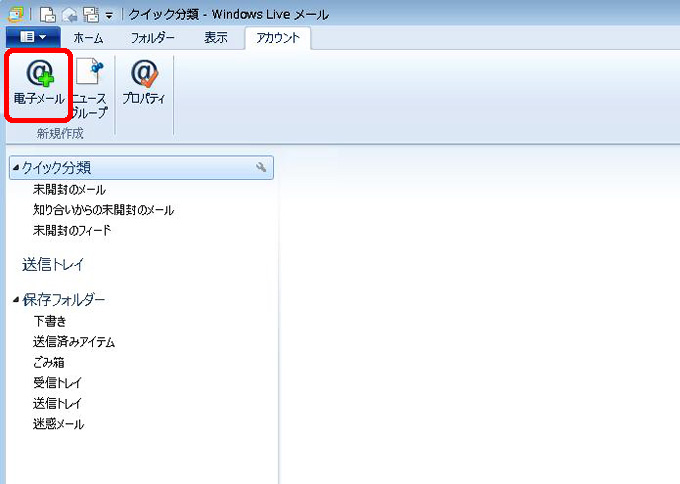
Task: Switch to the ホーム tab
Action: (88, 38)
